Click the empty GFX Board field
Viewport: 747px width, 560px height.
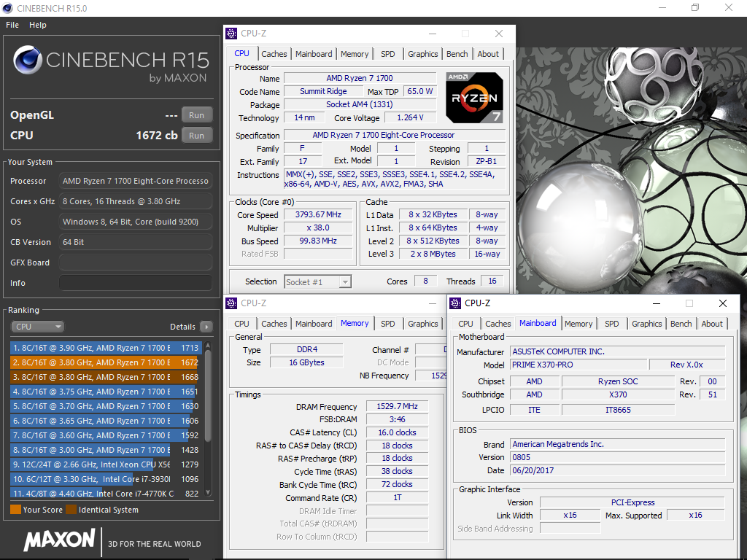click(135, 262)
